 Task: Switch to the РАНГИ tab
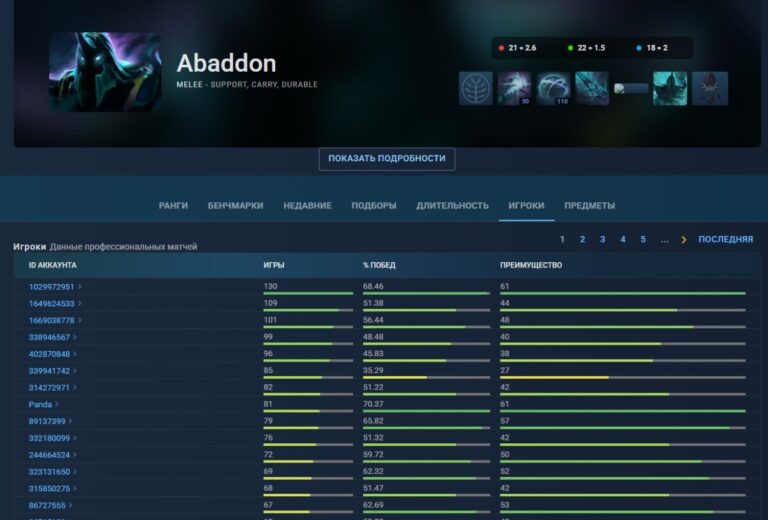tap(173, 206)
